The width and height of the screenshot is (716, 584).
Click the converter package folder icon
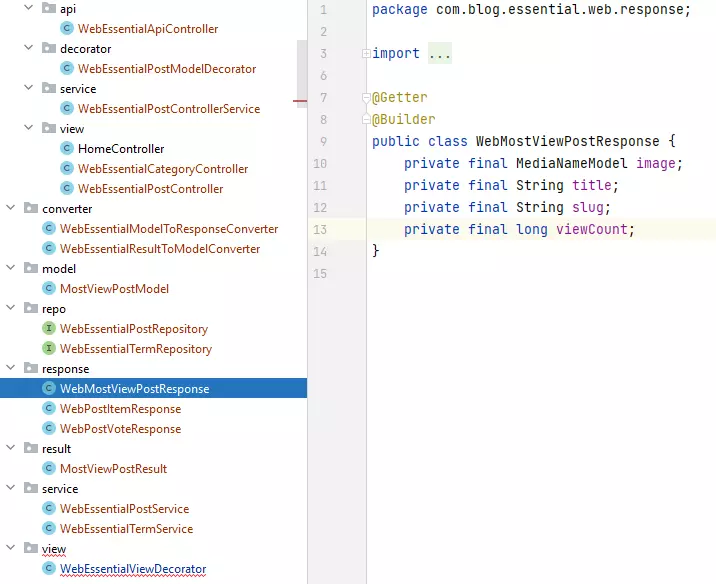pos(30,209)
